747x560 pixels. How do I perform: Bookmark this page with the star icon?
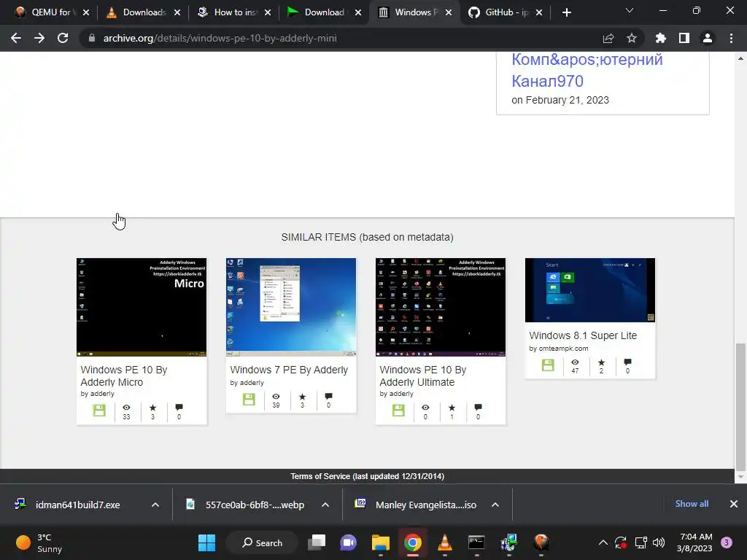[632, 38]
